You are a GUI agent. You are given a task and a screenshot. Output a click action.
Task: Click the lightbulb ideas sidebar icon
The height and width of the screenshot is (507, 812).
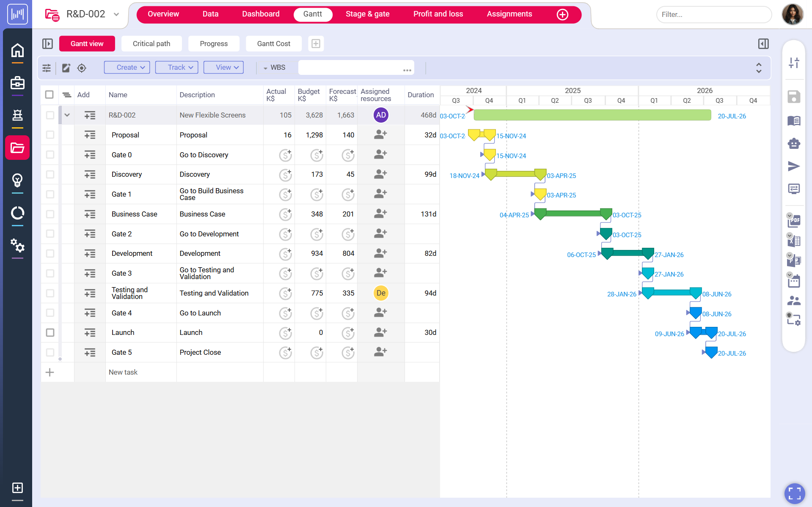[17, 181]
